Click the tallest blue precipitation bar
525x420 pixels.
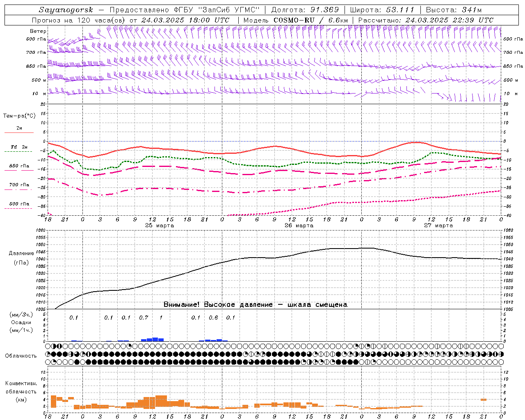pyautogui.click(x=155, y=339)
